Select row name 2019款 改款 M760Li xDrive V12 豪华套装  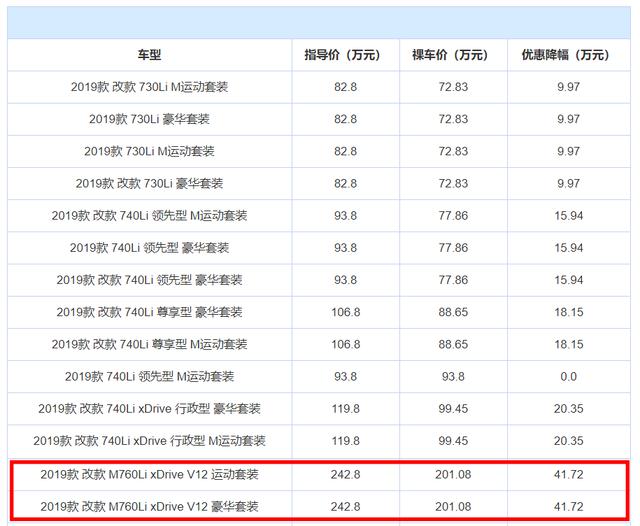(149, 507)
